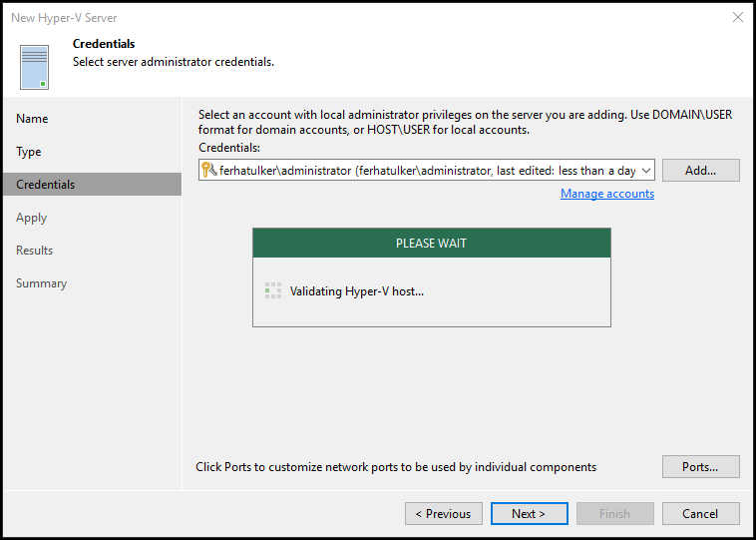The image size is (756, 540).
Task: Click the 'New Hyper-V Server' window title
Action: tap(64, 18)
